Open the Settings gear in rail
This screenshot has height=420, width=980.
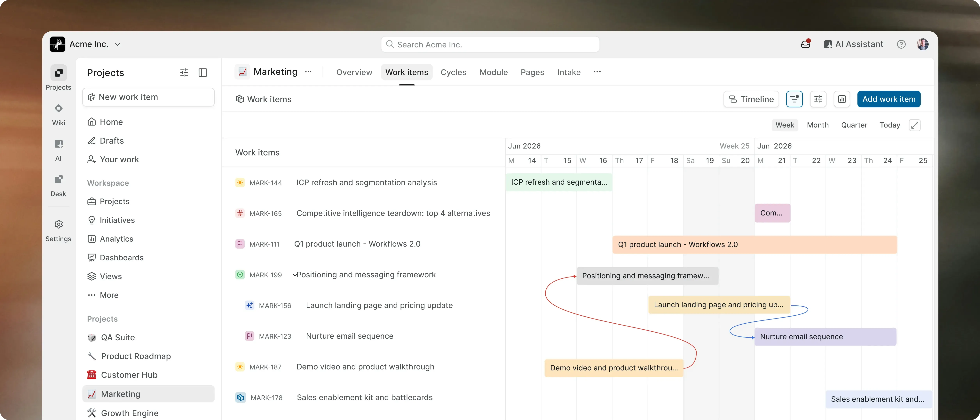point(59,224)
